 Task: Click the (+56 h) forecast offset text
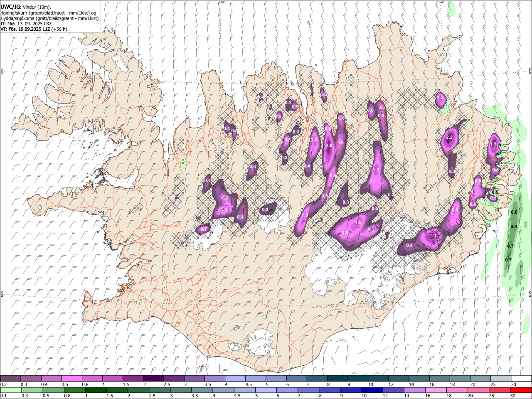59,29
